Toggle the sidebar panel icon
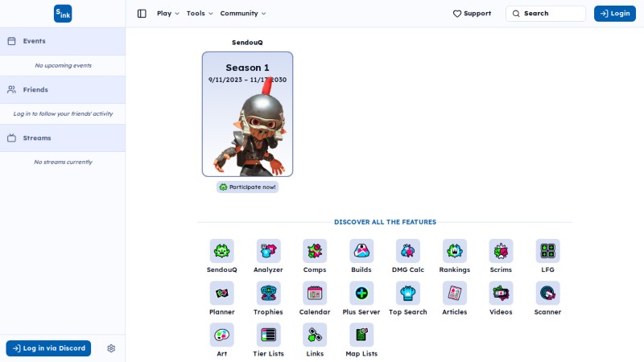644x362 pixels. (x=142, y=14)
